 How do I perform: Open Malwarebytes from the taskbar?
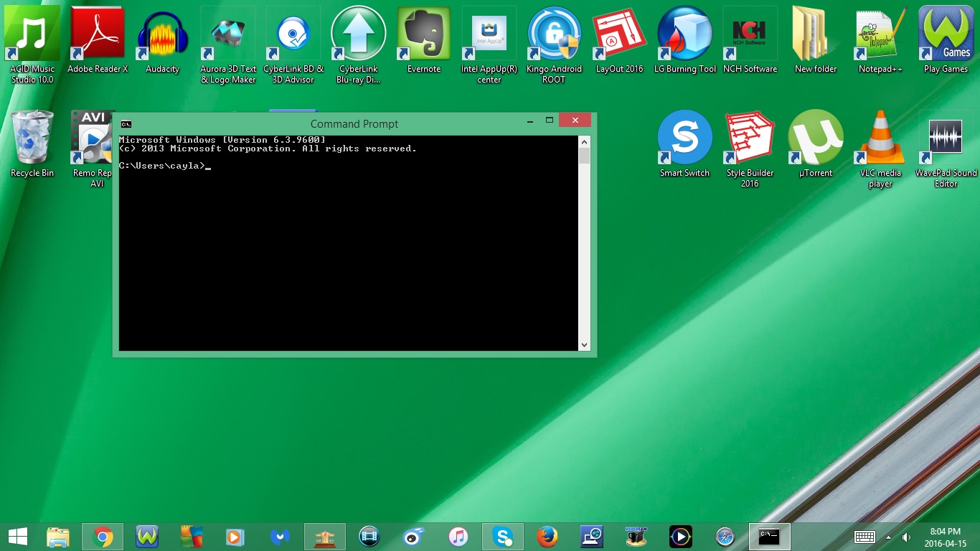click(x=280, y=537)
